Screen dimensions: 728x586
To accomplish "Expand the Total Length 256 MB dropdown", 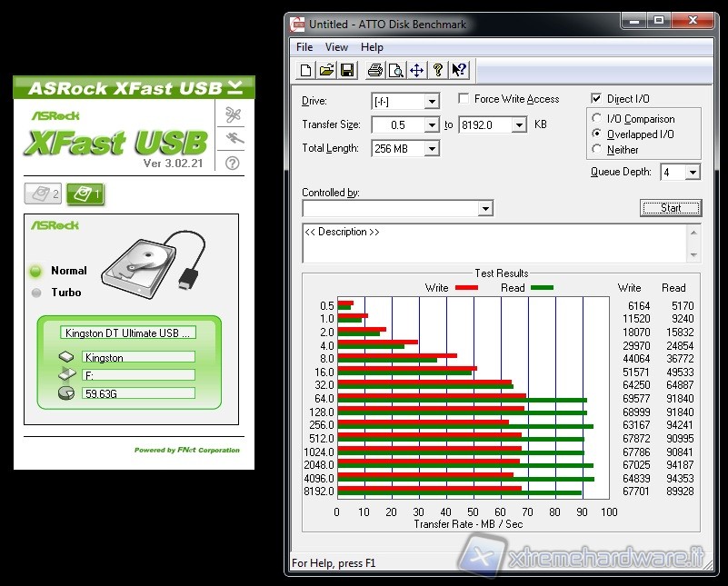I will (432, 149).
